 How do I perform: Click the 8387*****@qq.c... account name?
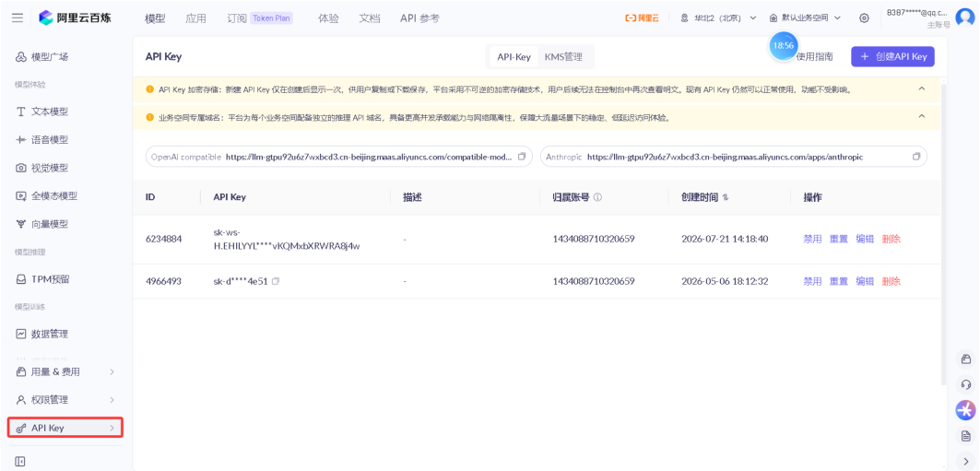click(x=917, y=13)
